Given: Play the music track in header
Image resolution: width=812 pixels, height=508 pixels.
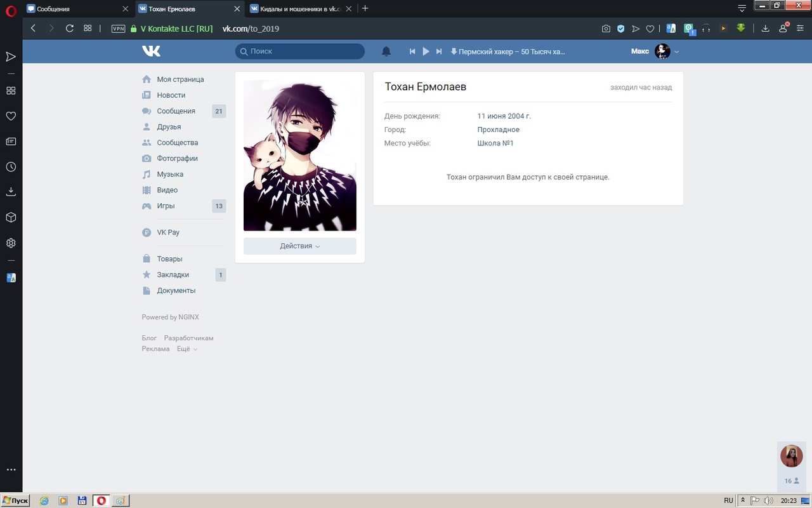Looking at the screenshot, I should point(426,51).
